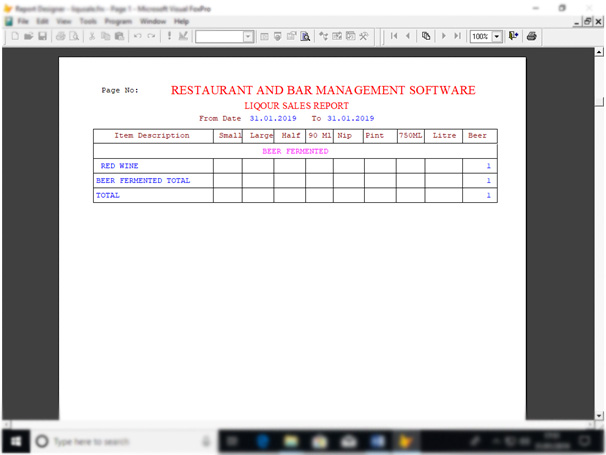Viewport: 606px width, 455px height.
Task: Go to previous page of preview
Action: pyautogui.click(x=408, y=36)
